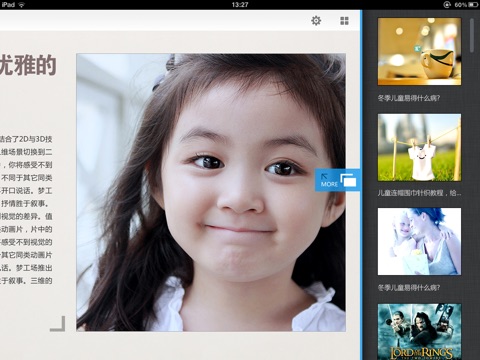Tap the blue MORE panel tab
This screenshot has height=360, width=480.
[337, 180]
